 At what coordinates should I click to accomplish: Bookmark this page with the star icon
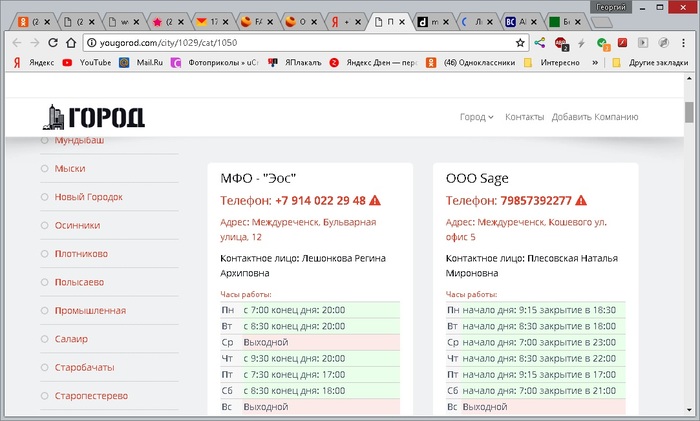520,43
